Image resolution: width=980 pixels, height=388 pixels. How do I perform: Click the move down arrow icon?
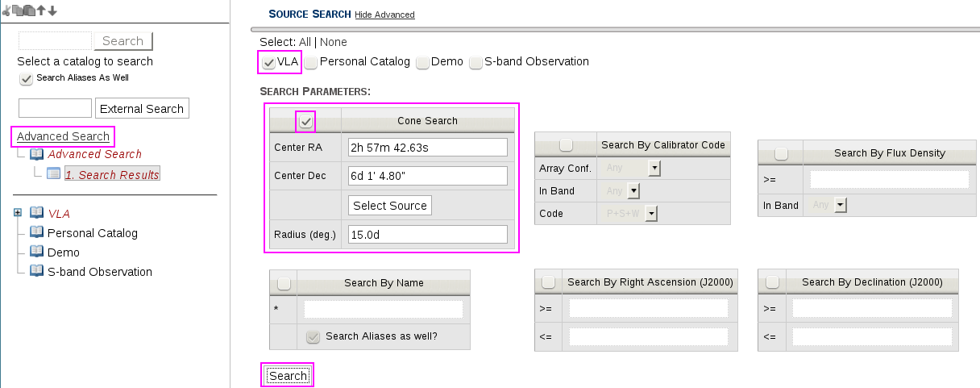coord(52,10)
